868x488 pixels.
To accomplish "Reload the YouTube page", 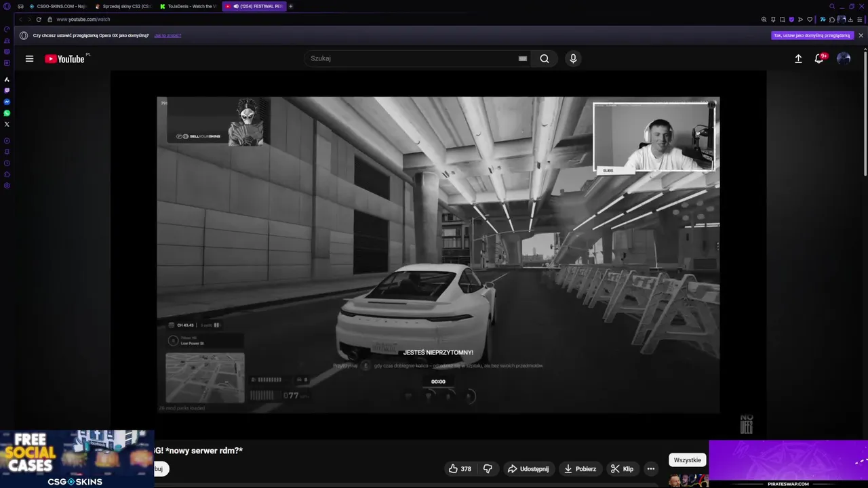I will click(x=39, y=20).
